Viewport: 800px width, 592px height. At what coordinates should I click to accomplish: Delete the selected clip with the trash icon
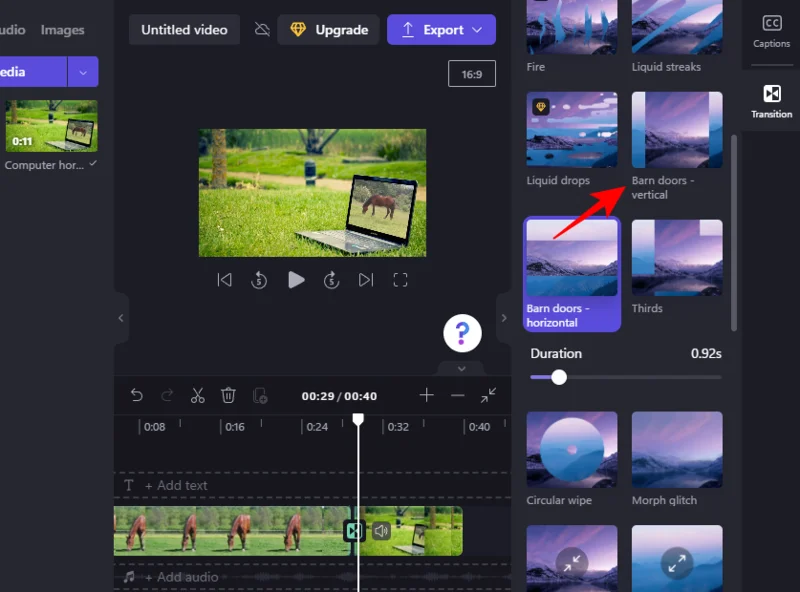[229, 395]
